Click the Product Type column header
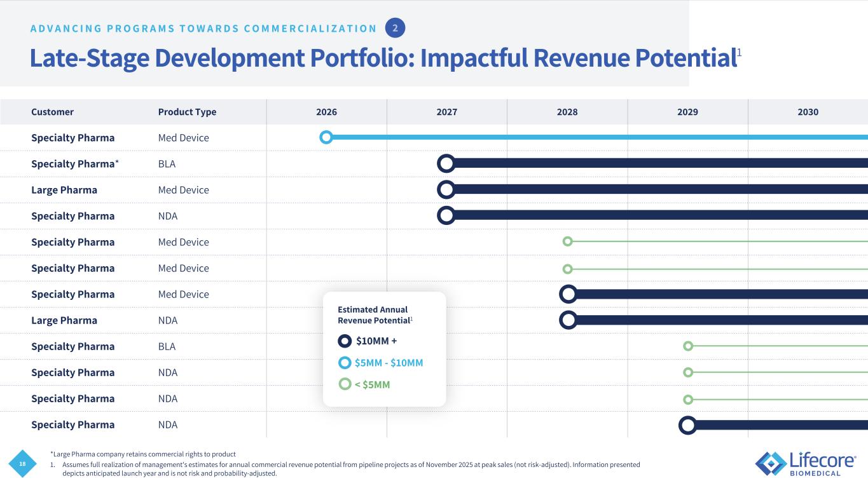868x488 pixels. click(x=187, y=112)
